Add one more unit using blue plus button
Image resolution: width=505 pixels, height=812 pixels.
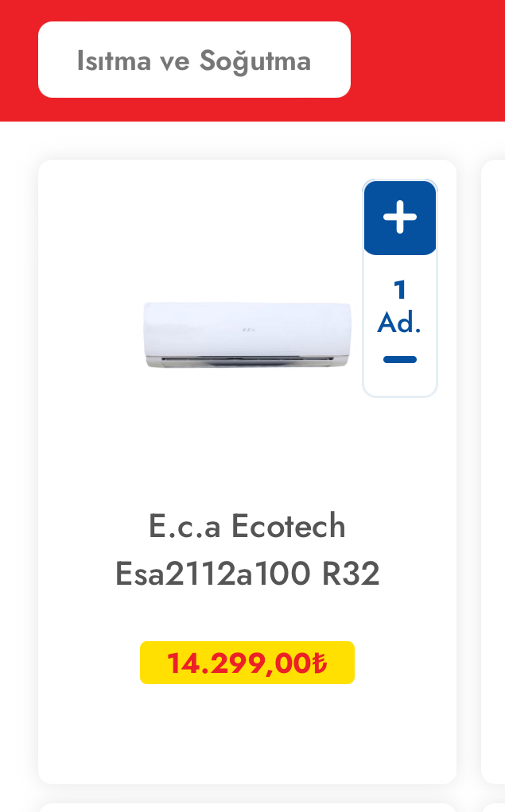click(x=400, y=218)
